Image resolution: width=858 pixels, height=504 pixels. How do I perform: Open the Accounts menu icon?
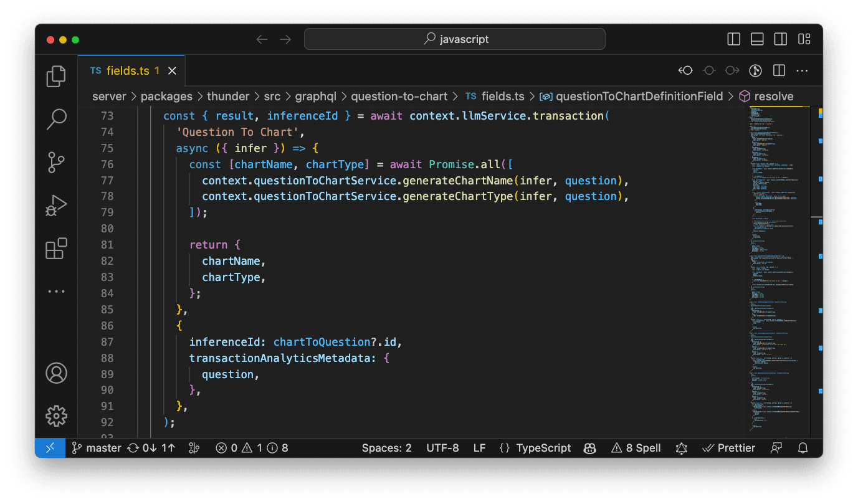pos(56,373)
